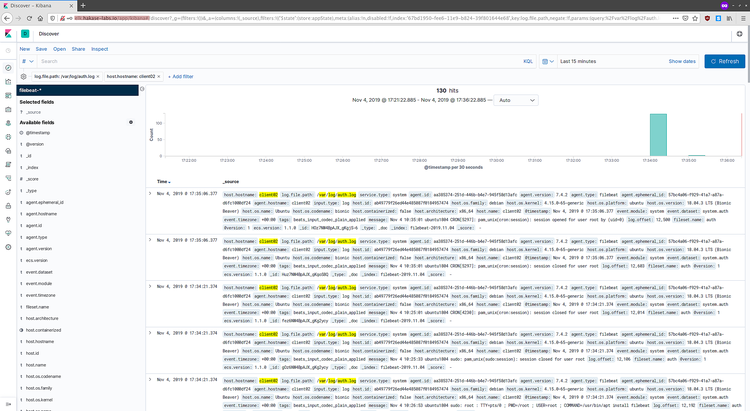Expand the first log row details

(x=150, y=194)
